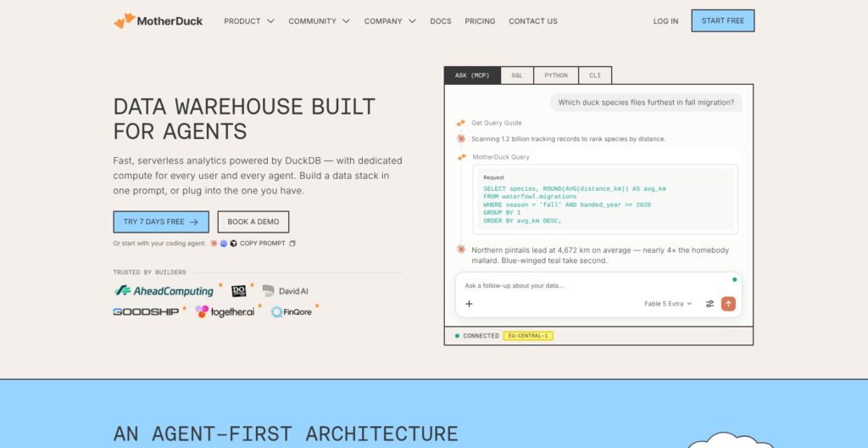
Task: Switch to the PYTHON tab
Action: point(556,76)
